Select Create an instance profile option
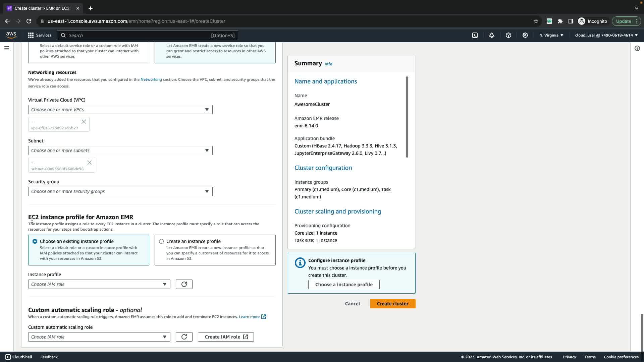The width and height of the screenshot is (644, 362). tap(161, 241)
